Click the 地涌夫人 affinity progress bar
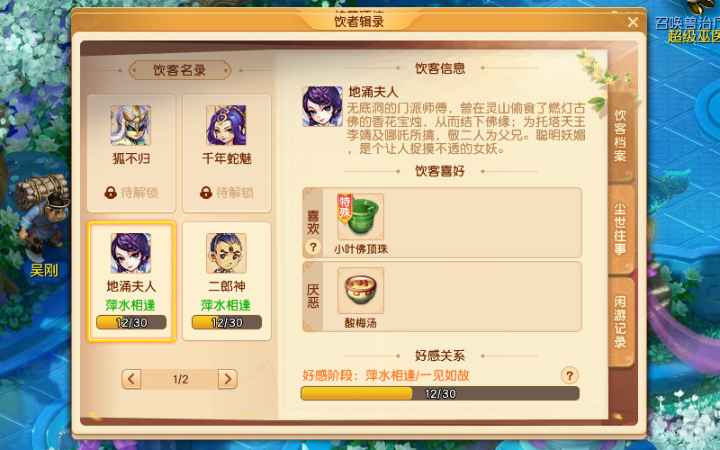The width and height of the screenshot is (720, 450). [440, 394]
